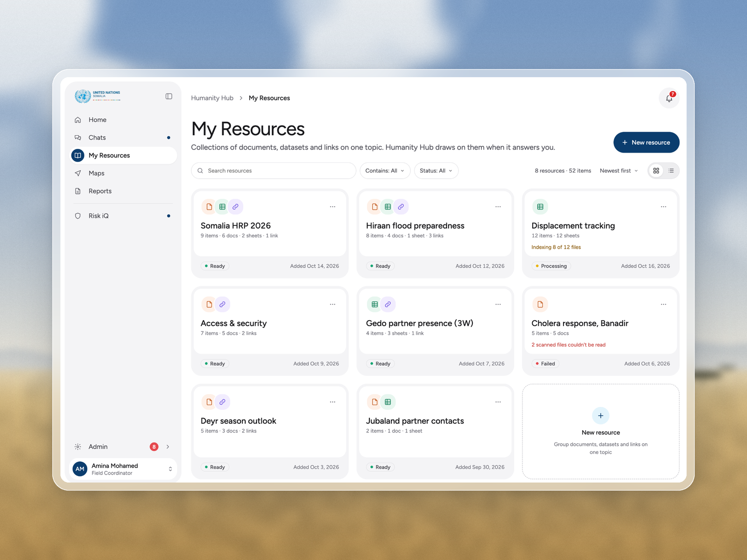Click the dashed New resource placeholder card
This screenshot has height=560, width=747.
click(x=600, y=432)
